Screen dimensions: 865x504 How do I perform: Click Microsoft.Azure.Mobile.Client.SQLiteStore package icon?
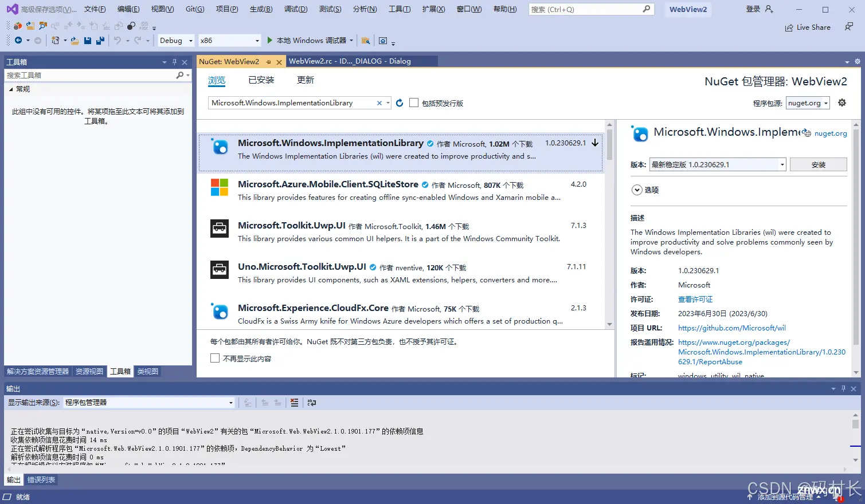pyautogui.click(x=220, y=187)
